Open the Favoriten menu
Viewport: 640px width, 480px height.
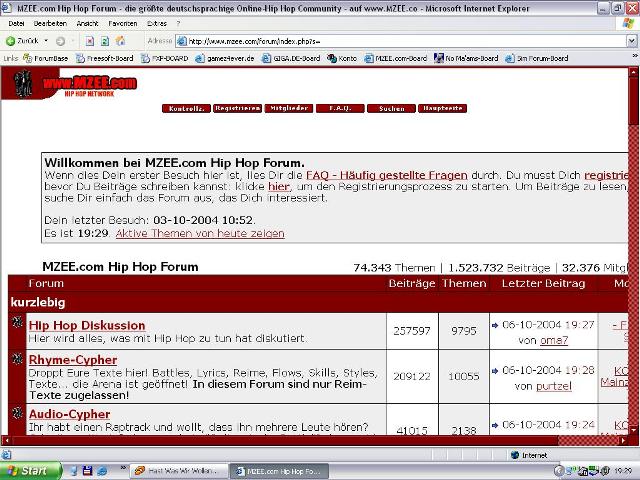[x=122, y=24]
